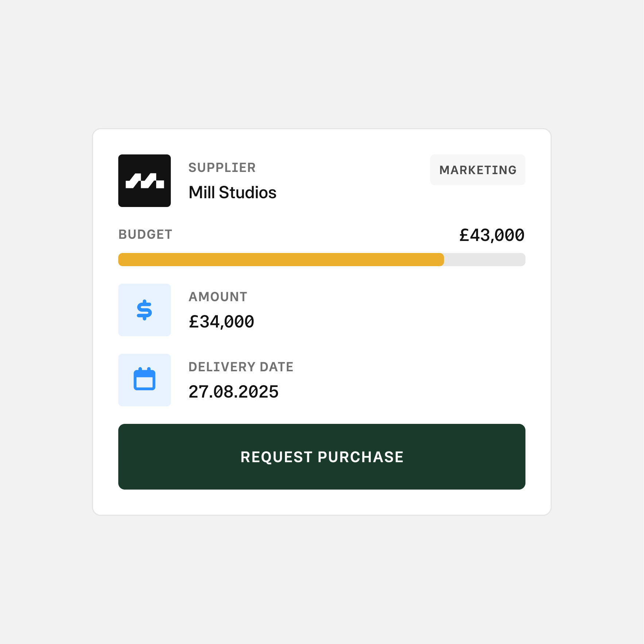Click the BUDGET label
The image size is (644, 644).
[145, 234]
